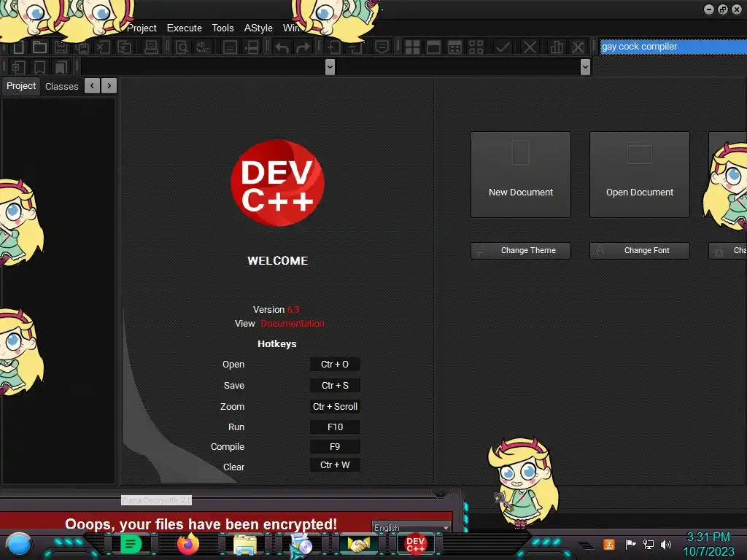
Task: Expand the first empty toolbar dropdown
Action: coord(330,67)
